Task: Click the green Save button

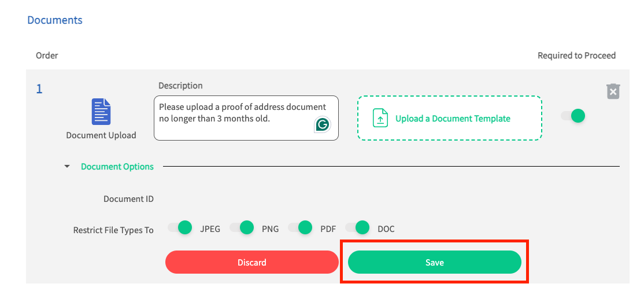Action: pos(435,262)
